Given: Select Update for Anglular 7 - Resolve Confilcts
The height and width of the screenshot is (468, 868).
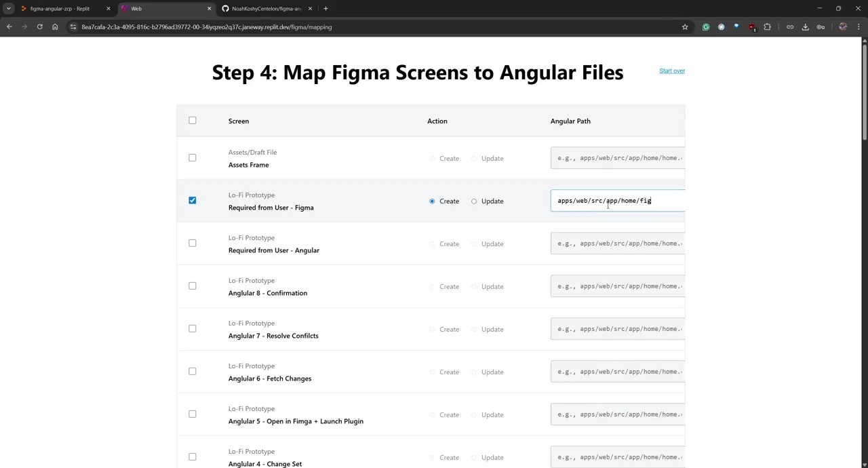Looking at the screenshot, I should pyautogui.click(x=474, y=330).
